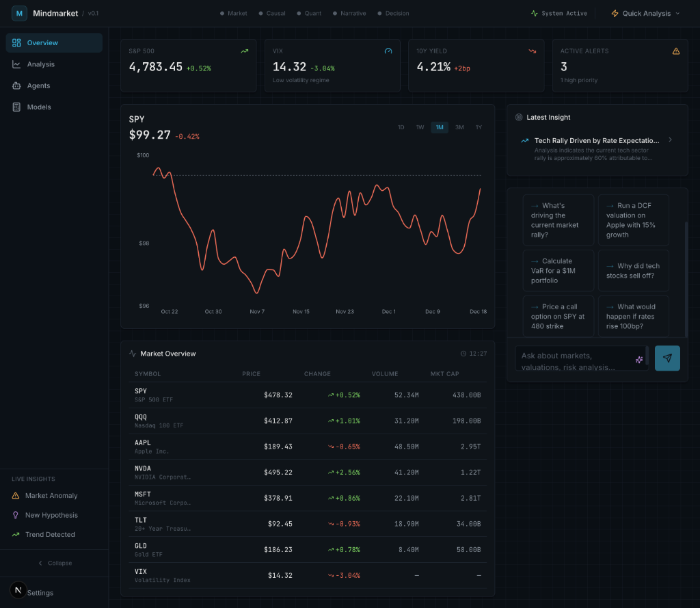Choose What would happen if rates rise
This screenshot has width=700, height=608.
click(x=634, y=316)
